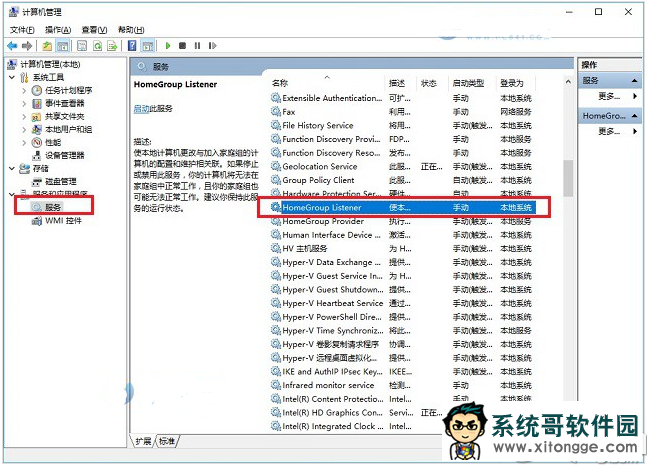Sort by the 状态 column header
The image size is (647, 466).
pyautogui.click(x=429, y=83)
